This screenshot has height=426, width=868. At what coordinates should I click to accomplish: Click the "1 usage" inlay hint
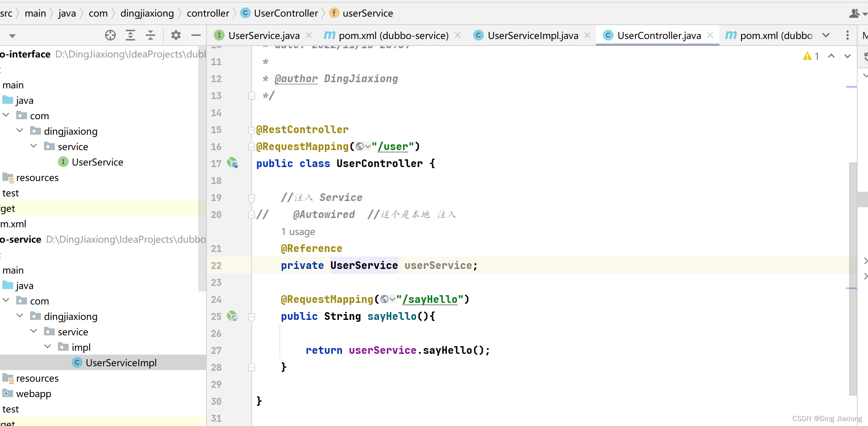tap(298, 232)
